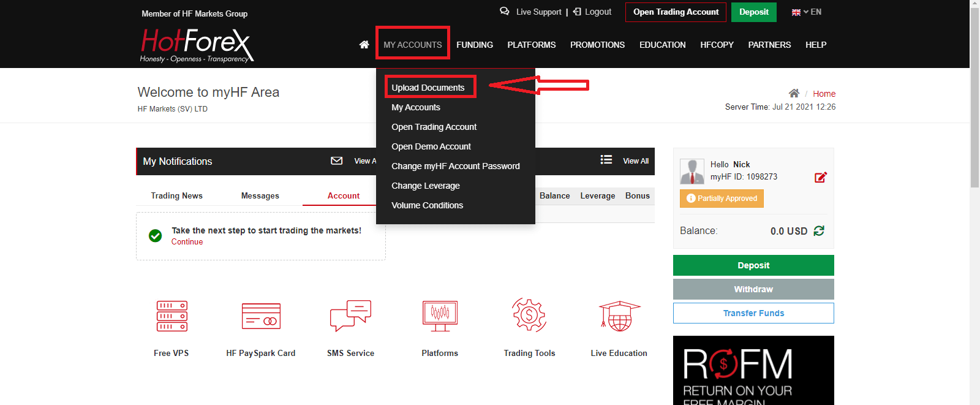
Task: Open the PROMOTIONS menu
Action: tap(598, 45)
